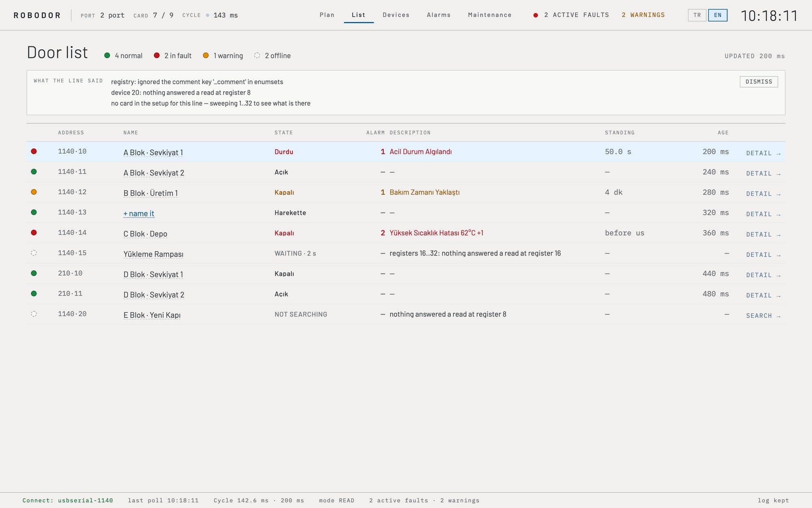Filter by '2 in fault' legend
Screen dimensions: 812x508
point(173,56)
